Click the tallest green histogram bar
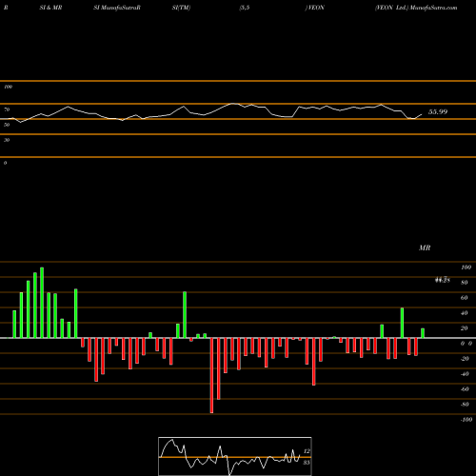 42,303
